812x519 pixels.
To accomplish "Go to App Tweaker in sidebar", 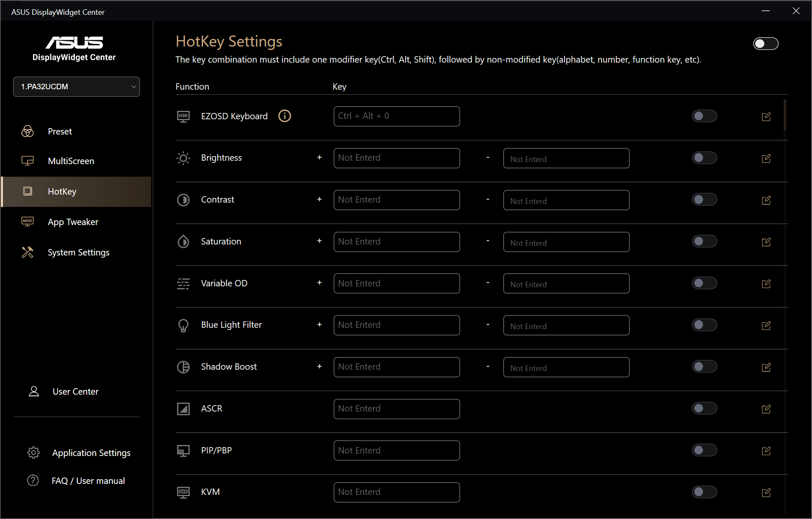I will pos(73,222).
